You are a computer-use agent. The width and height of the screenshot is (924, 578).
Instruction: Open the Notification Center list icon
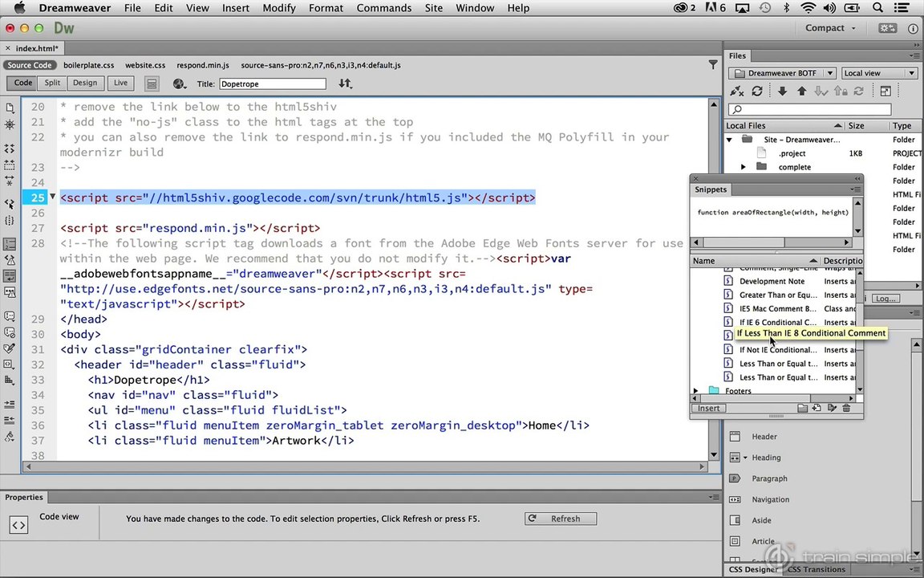pyautogui.click(x=902, y=8)
